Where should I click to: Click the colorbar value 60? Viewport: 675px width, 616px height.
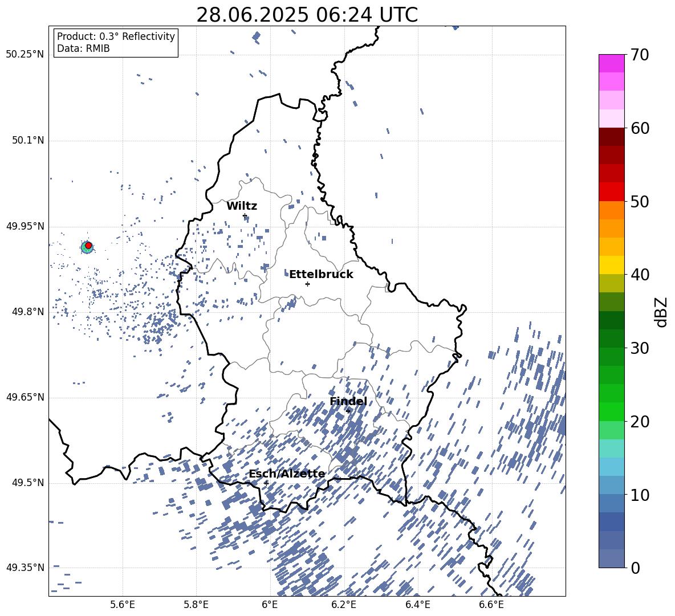click(x=640, y=128)
